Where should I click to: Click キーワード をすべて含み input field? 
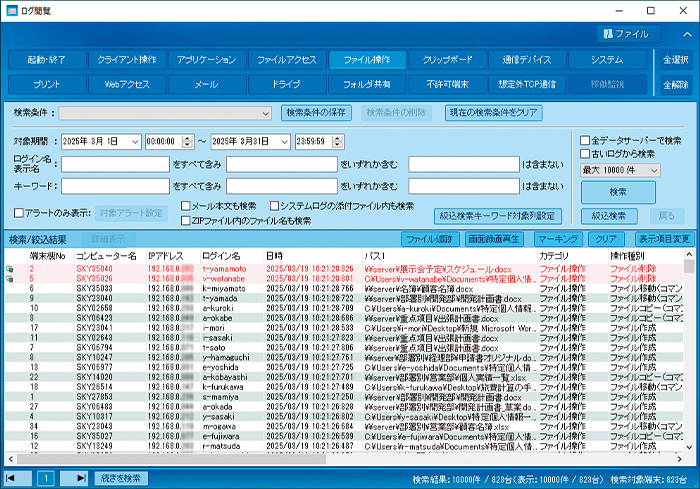[115, 186]
